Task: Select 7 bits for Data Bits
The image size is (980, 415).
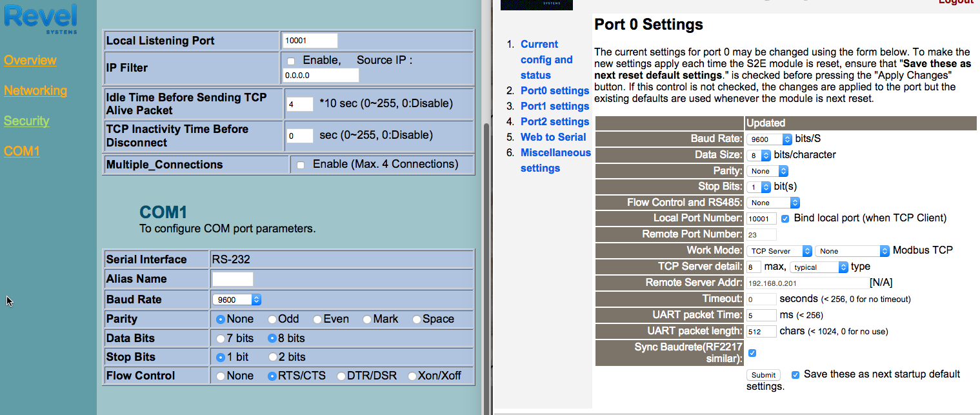Action: pyautogui.click(x=220, y=338)
